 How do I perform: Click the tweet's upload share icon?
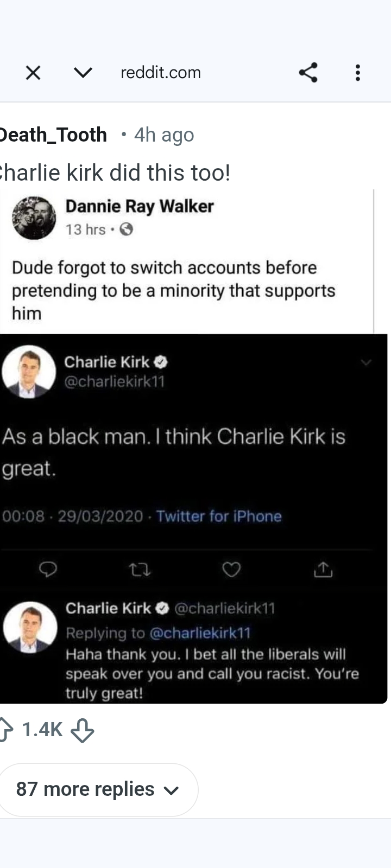click(323, 569)
